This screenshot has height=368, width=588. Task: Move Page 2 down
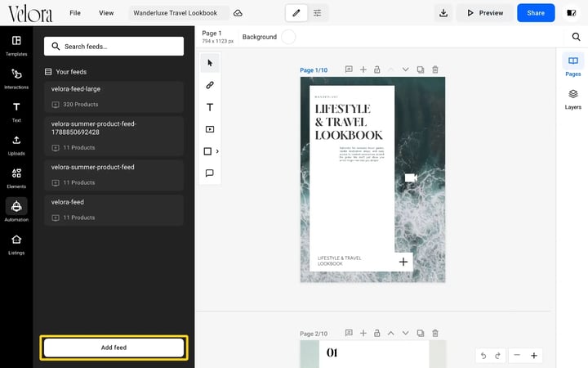click(405, 333)
